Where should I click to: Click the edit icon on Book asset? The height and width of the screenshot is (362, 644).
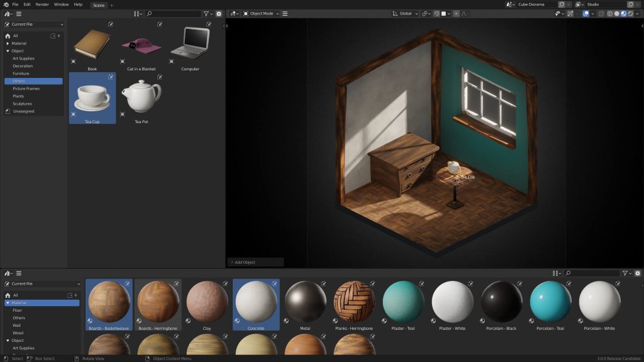click(x=111, y=25)
